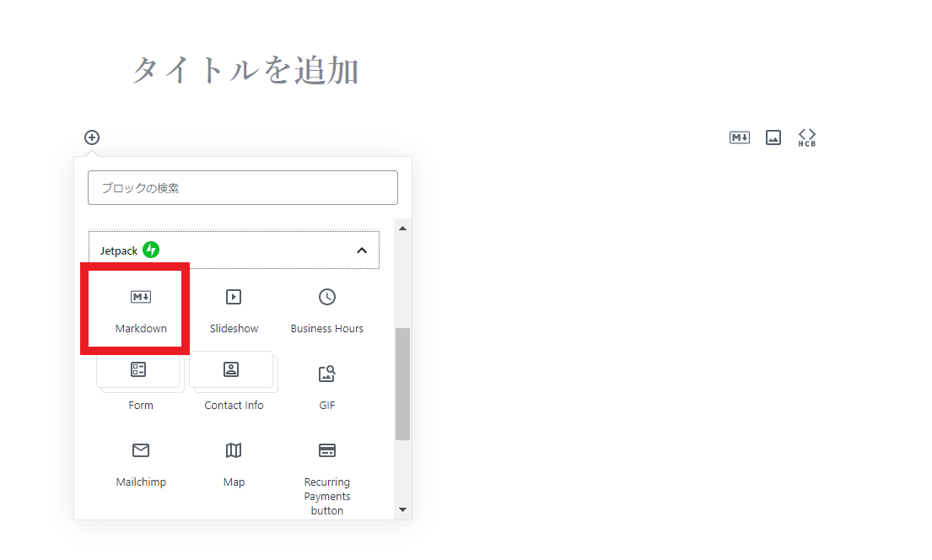
Task: Select the Mailchimp block
Action: (x=141, y=463)
